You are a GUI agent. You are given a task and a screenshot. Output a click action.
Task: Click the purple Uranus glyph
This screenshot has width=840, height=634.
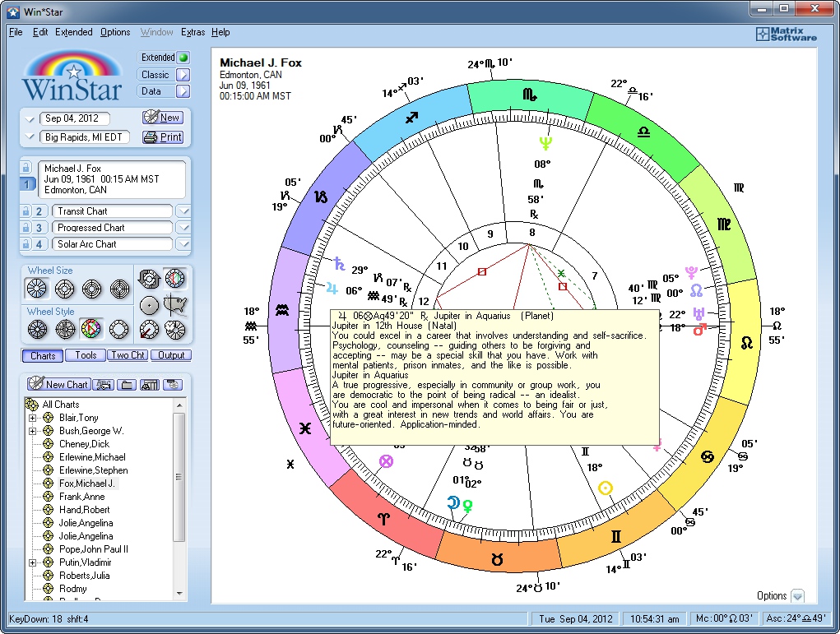pos(698,313)
